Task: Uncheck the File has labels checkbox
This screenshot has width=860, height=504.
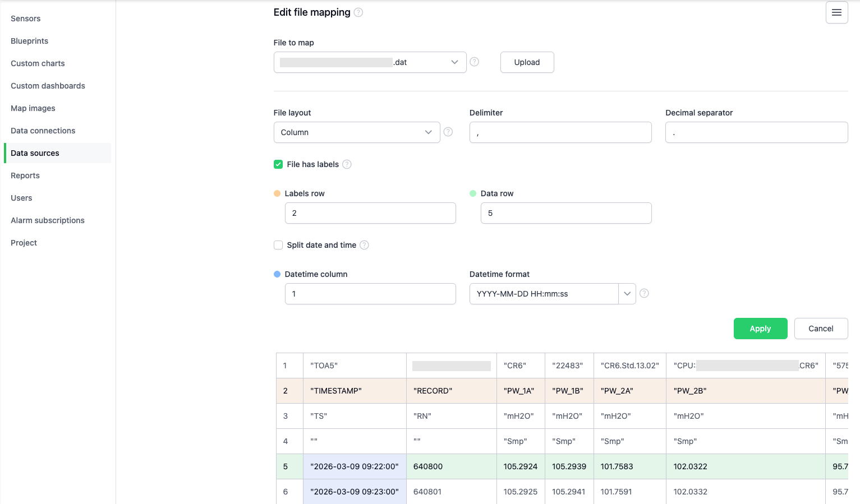Action: tap(278, 164)
